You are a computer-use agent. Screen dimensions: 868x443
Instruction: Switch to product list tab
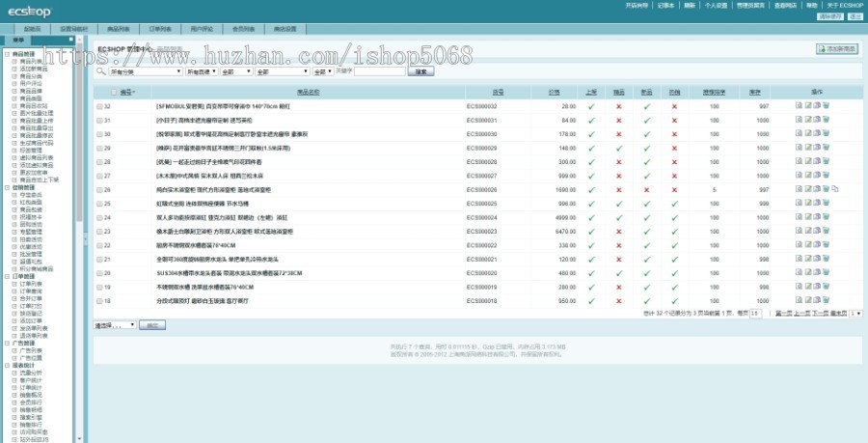[118, 29]
